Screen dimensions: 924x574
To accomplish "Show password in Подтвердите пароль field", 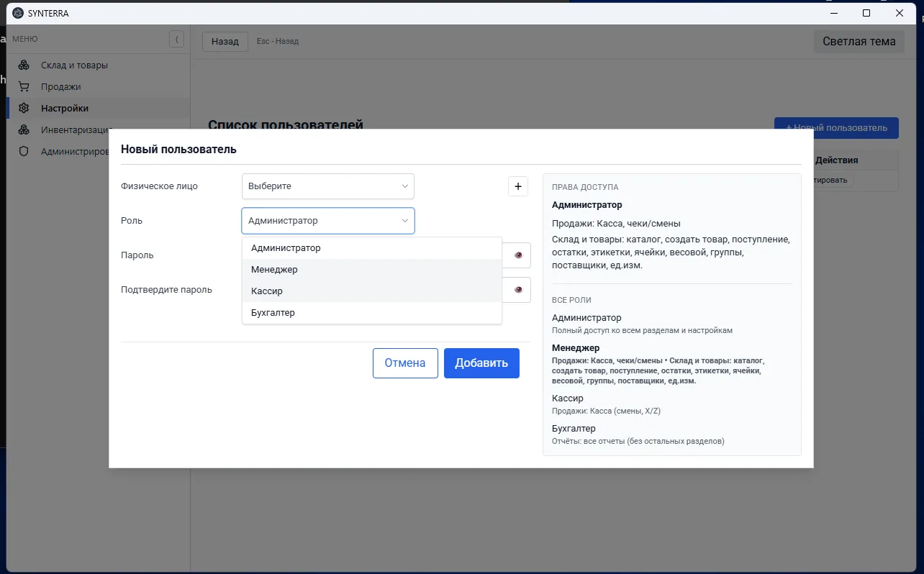I will [x=518, y=290].
